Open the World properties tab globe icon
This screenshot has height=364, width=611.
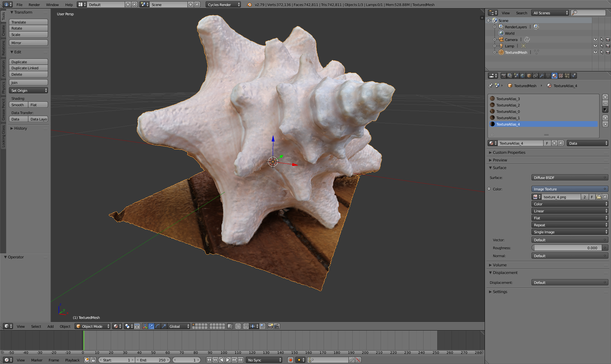(523, 76)
